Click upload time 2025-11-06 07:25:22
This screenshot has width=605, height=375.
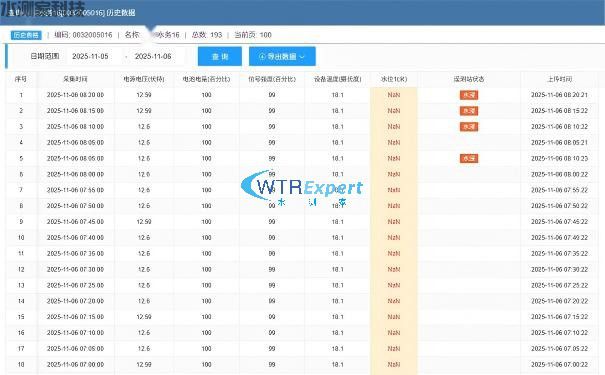[559, 285]
